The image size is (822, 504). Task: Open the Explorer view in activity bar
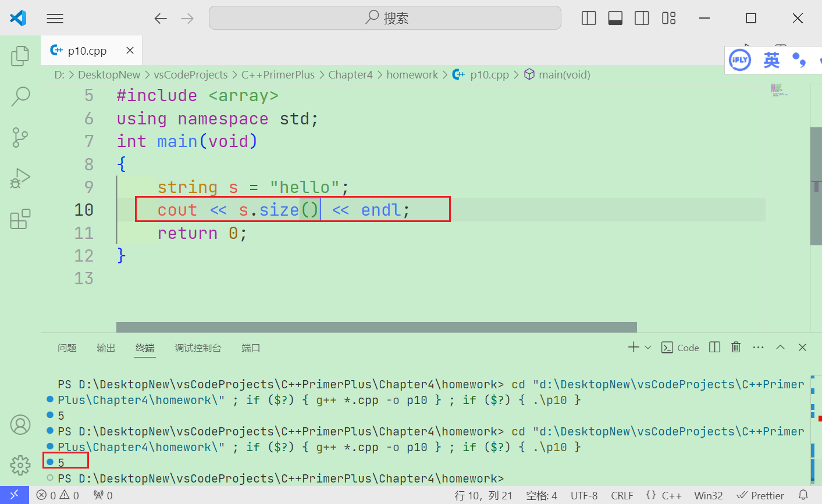20,56
